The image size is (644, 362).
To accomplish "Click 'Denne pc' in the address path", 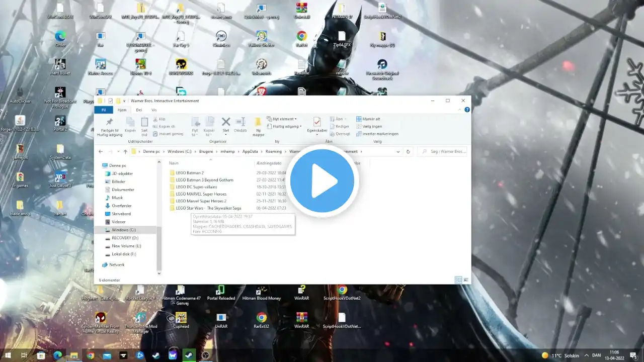I will tap(151, 151).
